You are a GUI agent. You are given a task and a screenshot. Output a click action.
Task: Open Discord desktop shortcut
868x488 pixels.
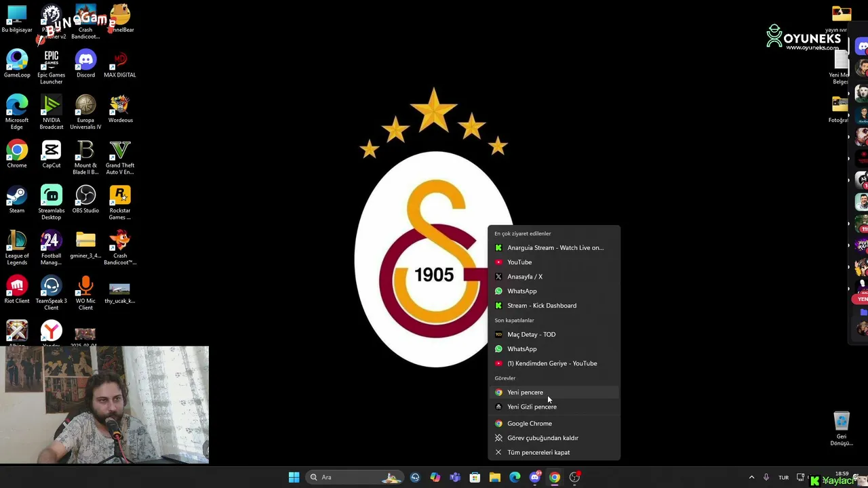85,64
